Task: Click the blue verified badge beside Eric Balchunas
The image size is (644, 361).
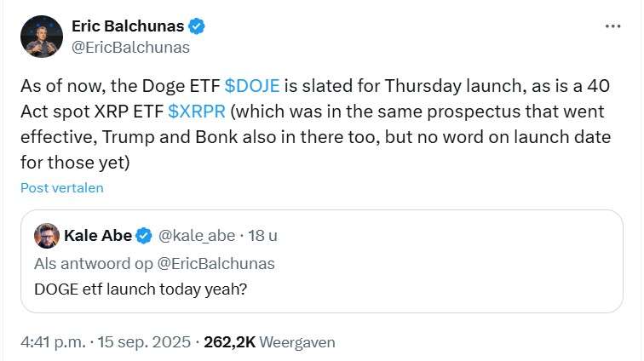Action: pyautogui.click(x=197, y=26)
